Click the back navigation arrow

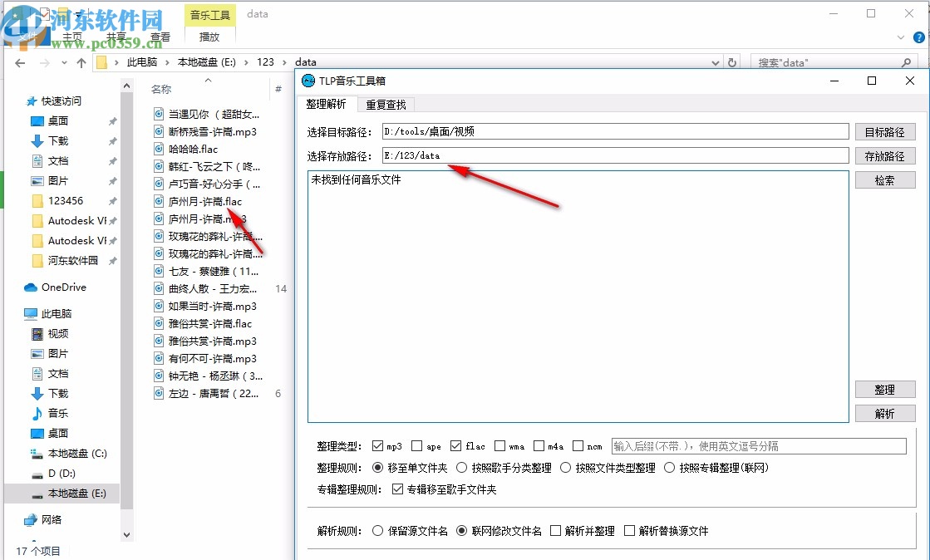point(20,62)
